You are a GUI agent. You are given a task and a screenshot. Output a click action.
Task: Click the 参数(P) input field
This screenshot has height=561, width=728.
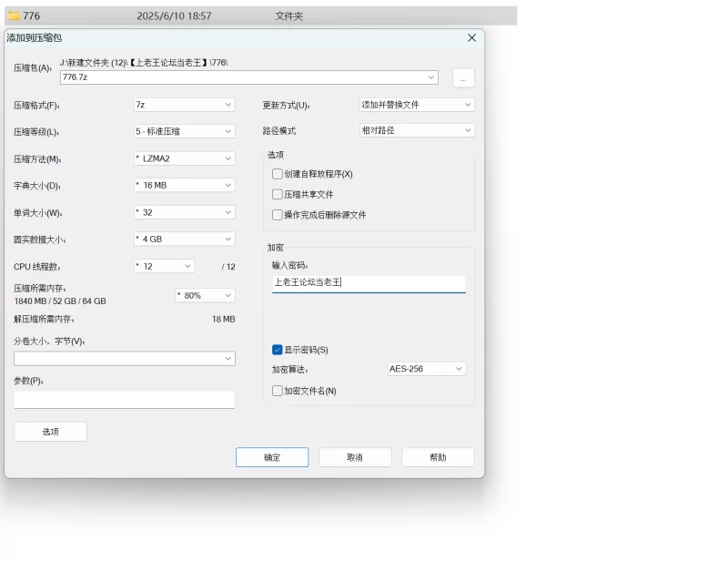tap(125, 400)
